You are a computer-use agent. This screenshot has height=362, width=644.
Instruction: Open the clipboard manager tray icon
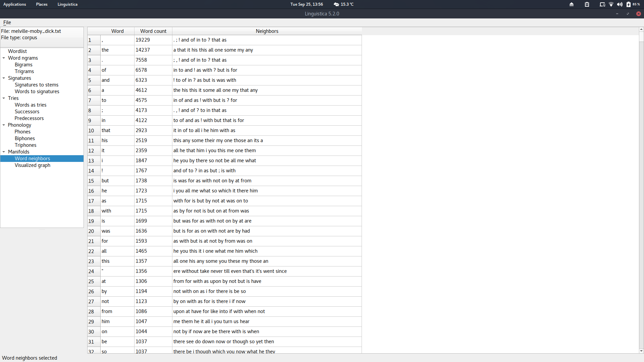[587, 4]
